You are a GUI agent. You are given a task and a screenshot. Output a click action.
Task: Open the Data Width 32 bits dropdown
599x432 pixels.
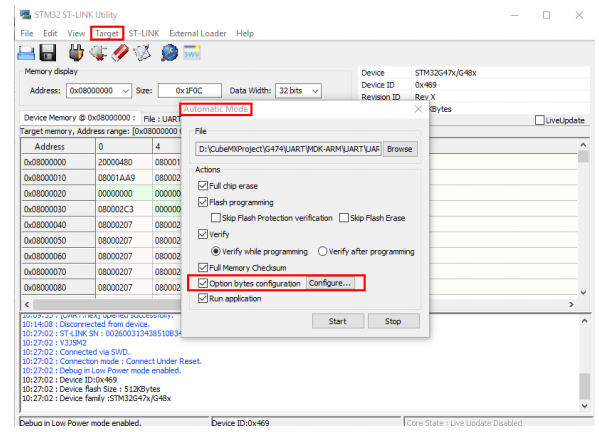[x=315, y=91]
